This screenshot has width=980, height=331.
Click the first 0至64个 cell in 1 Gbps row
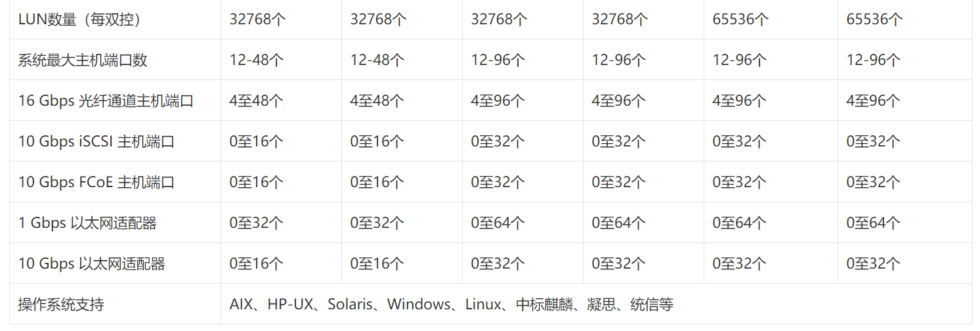click(x=498, y=223)
